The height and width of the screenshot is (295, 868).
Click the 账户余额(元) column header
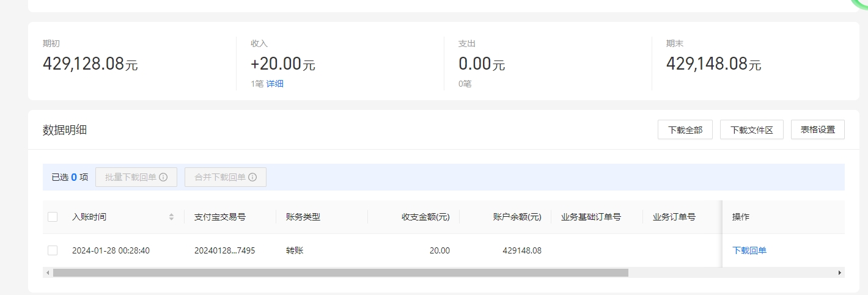[x=517, y=217]
